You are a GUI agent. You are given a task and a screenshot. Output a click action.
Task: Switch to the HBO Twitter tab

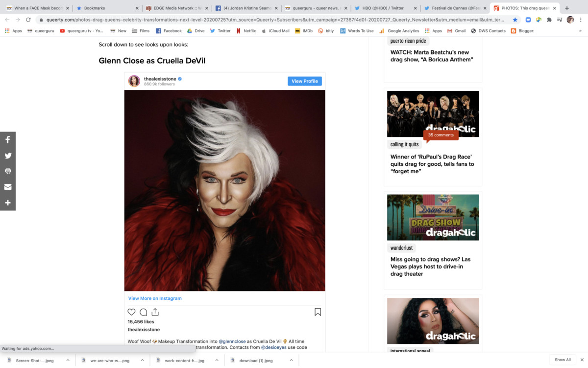point(384,8)
